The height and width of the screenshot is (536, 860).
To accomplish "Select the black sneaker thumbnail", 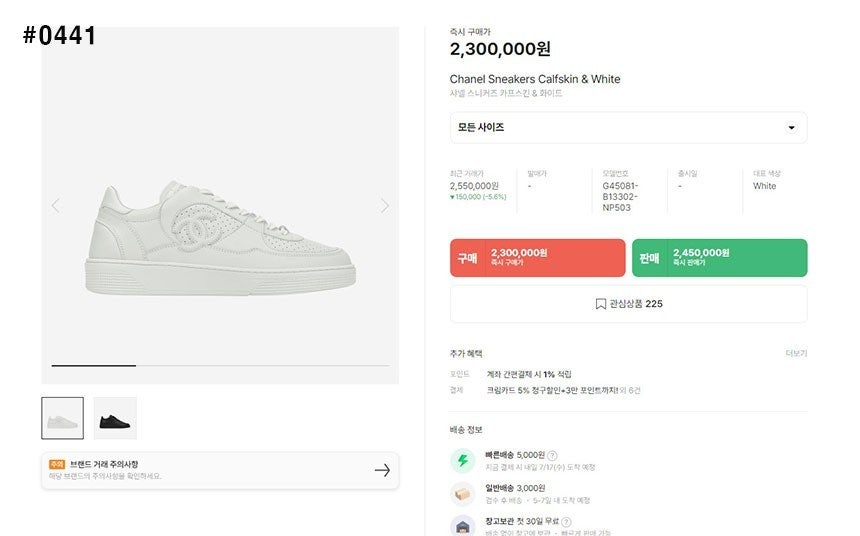I will tap(115, 418).
